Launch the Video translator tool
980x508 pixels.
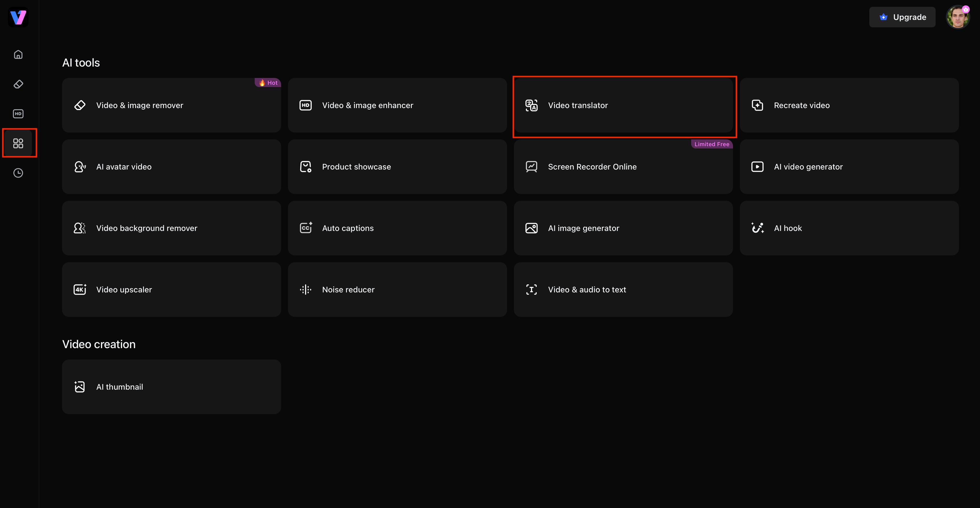[623, 105]
